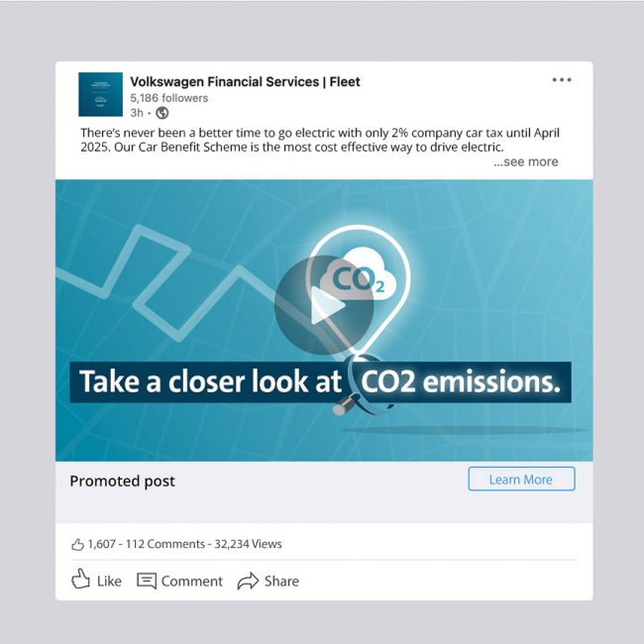The image size is (644, 644).
Task: Like the post with thumbs-up button
Action: (x=96, y=581)
